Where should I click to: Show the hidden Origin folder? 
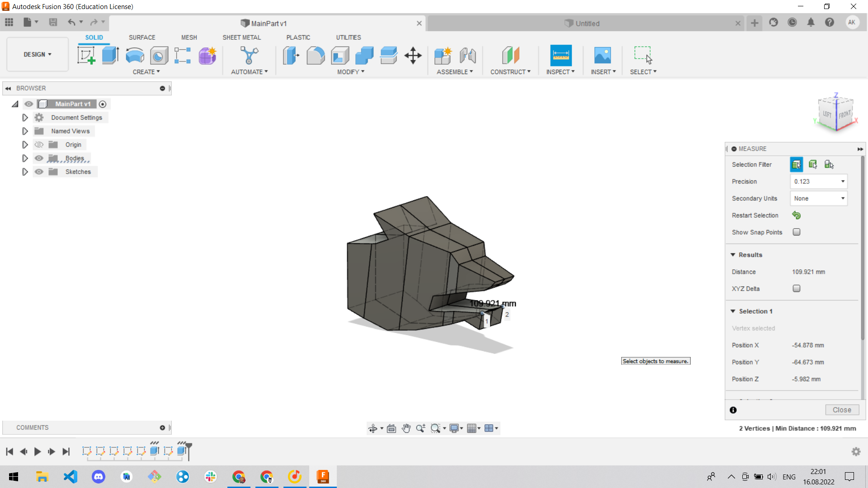pyautogui.click(x=39, y=145)
